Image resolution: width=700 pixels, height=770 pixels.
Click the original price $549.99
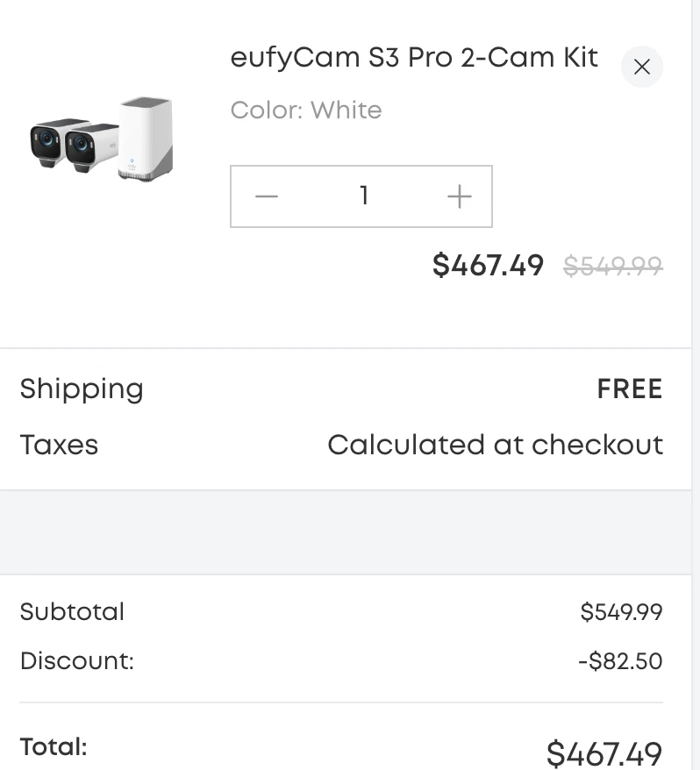(x=614, y=266)
